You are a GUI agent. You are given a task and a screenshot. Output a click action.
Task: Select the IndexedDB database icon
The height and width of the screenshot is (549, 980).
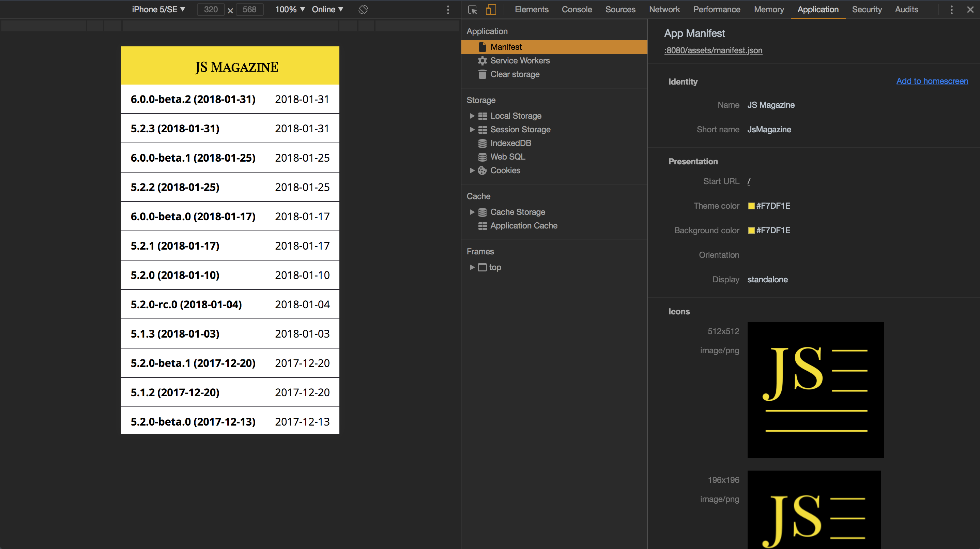(x=482, y=143)
